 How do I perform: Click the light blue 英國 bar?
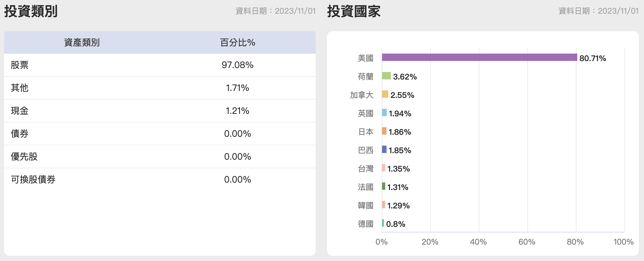pos(384,113)
